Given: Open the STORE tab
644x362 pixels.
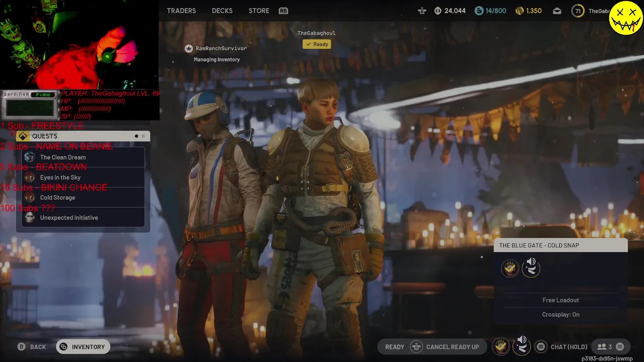Looking at the screenshot, I should click(x=259, y=11).
